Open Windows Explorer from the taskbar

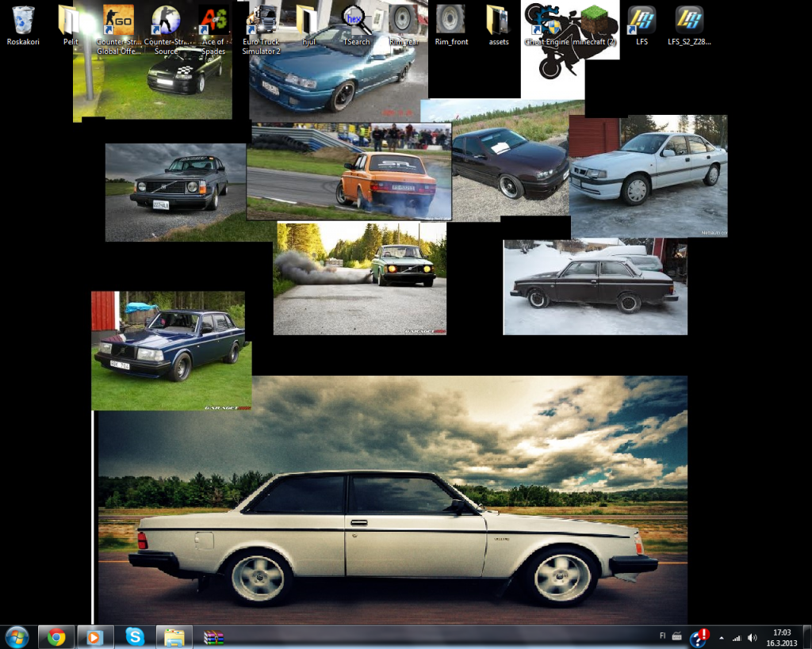click(174, 637)
